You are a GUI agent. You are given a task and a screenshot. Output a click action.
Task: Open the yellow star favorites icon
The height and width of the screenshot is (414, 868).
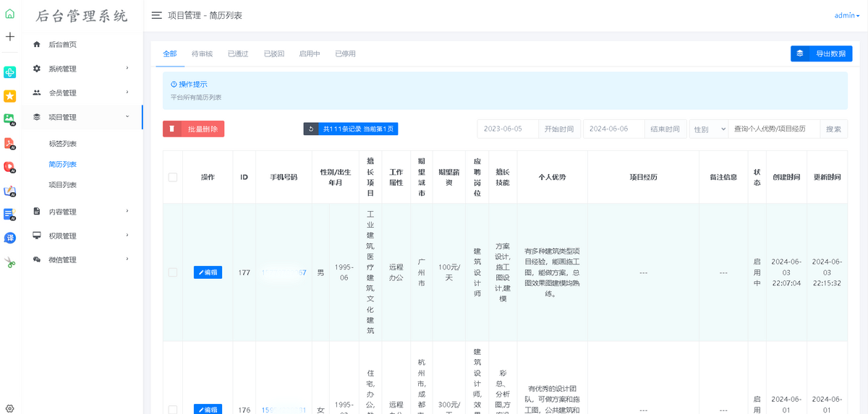point(10,96)
